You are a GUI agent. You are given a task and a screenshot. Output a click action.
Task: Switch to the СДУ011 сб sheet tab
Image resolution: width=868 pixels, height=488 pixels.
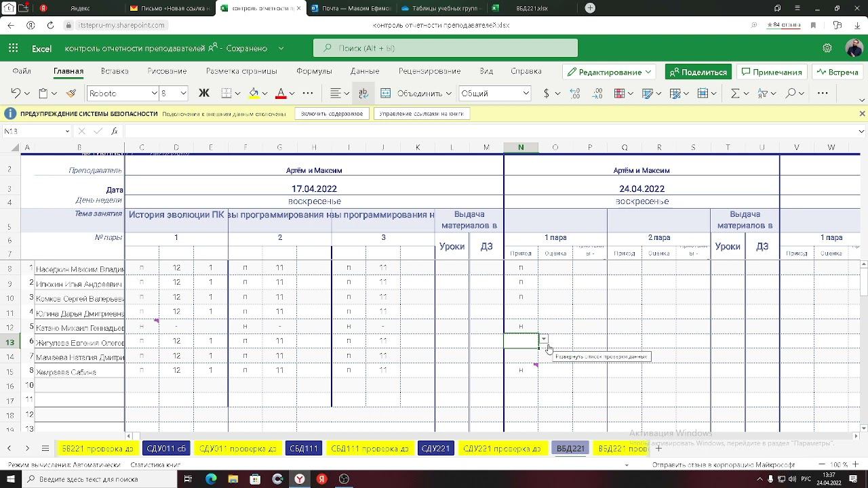click(166, 449)
